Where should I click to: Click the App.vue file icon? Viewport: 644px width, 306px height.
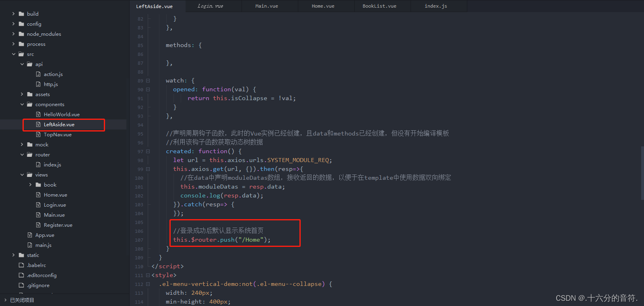point(30,235)
